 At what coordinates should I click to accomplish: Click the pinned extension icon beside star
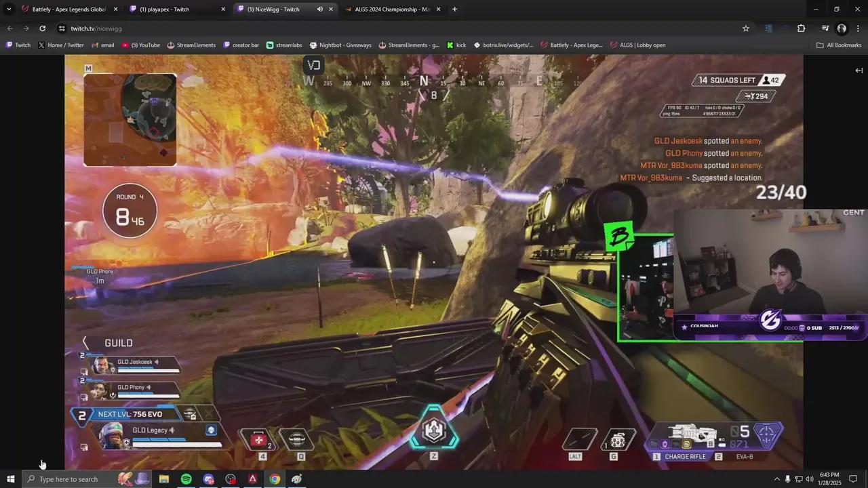pos(768,28)
